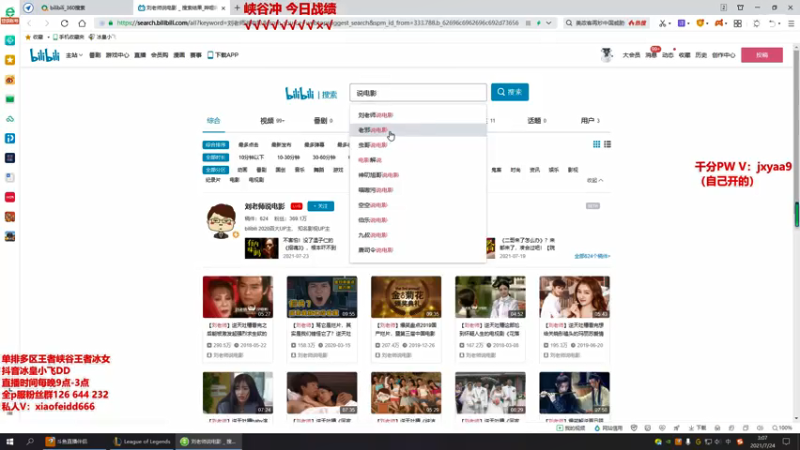Image resolution: width=800 pixels, height=450 pixels.
Task: Filter duration to 10分钟以下
Action: [251, 158]
